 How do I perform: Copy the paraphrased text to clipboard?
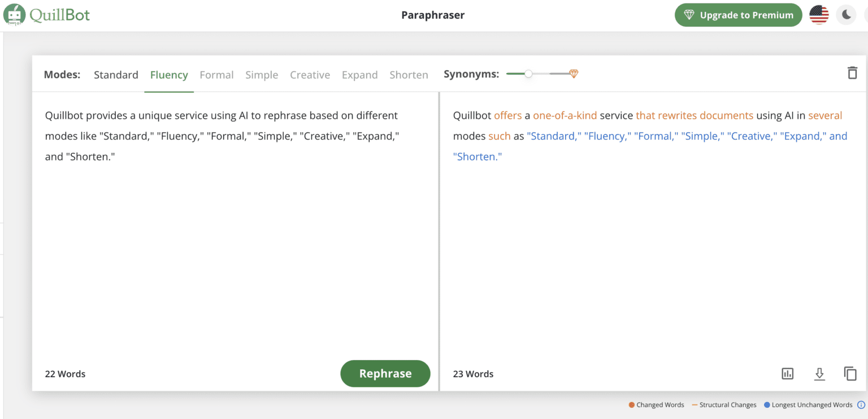point(850,374)
